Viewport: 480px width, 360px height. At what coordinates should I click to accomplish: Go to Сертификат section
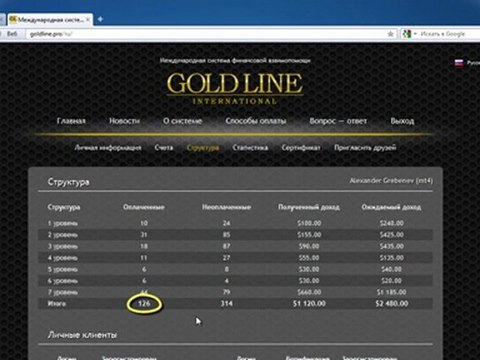click(x=301, y=148)
